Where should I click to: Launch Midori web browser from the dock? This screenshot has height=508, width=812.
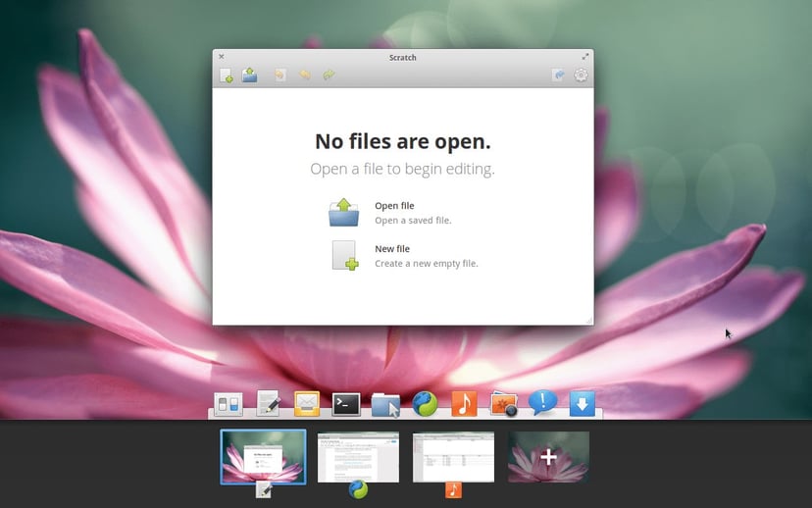[x=425, y=404]
